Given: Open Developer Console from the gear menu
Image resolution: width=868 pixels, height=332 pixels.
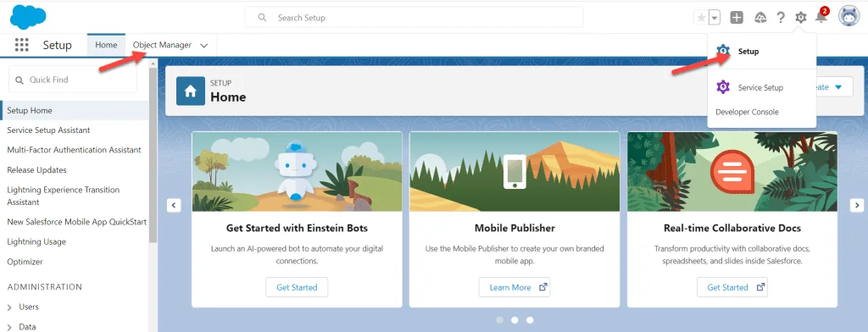Looking at the screenshot, I should [x=747, y=112].
